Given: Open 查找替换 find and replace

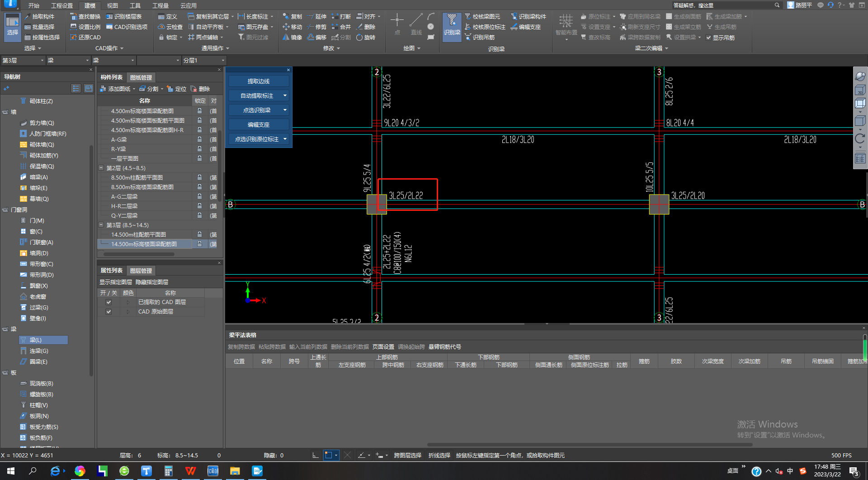Looking at the screenshot, I should pyautogui.click(x=85, y=17).
